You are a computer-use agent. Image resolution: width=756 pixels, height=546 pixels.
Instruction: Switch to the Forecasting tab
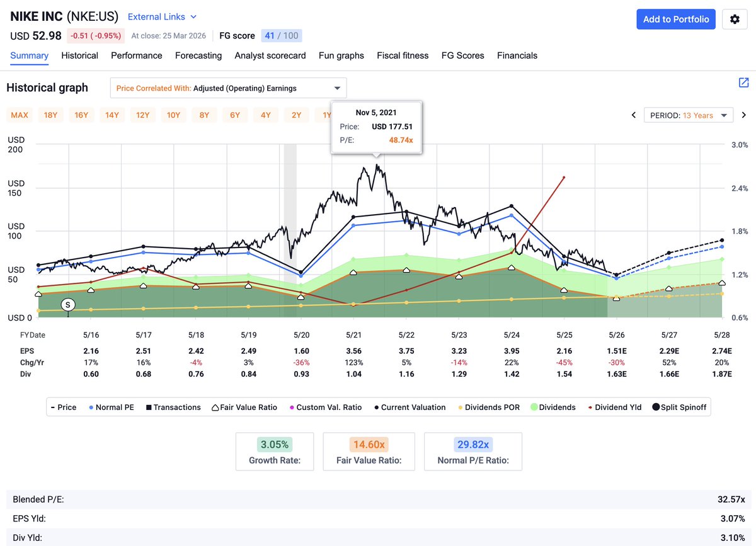click(x=198, y=55)
